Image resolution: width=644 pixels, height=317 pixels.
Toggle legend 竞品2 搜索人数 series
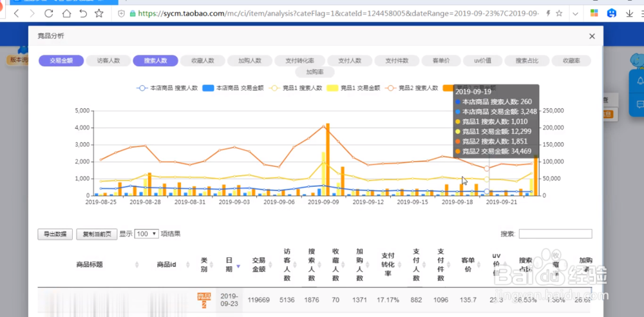pyautogui.click(x=411, y=88)
